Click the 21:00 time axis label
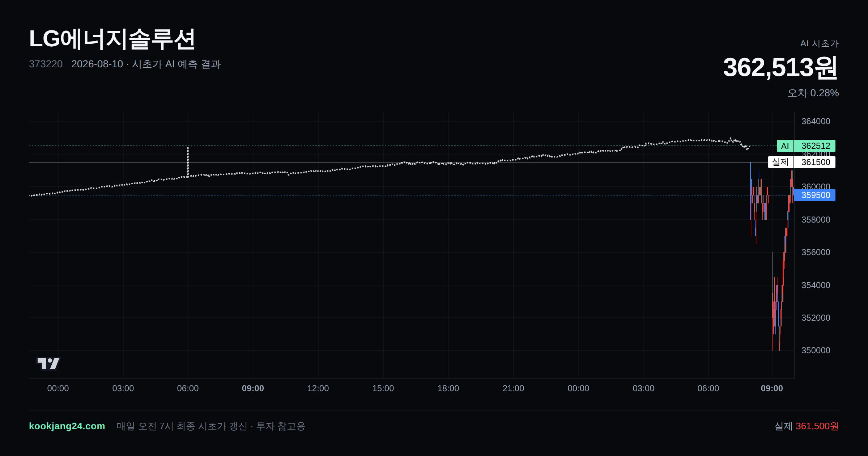This screenshot has width=868, height=456. [513, 388]
